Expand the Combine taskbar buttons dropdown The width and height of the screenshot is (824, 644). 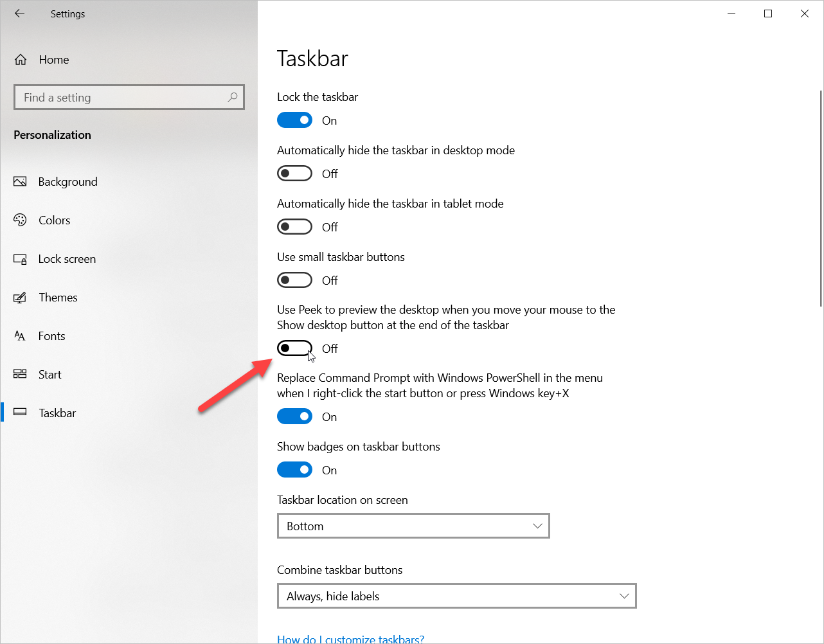(x=456, y=596)
